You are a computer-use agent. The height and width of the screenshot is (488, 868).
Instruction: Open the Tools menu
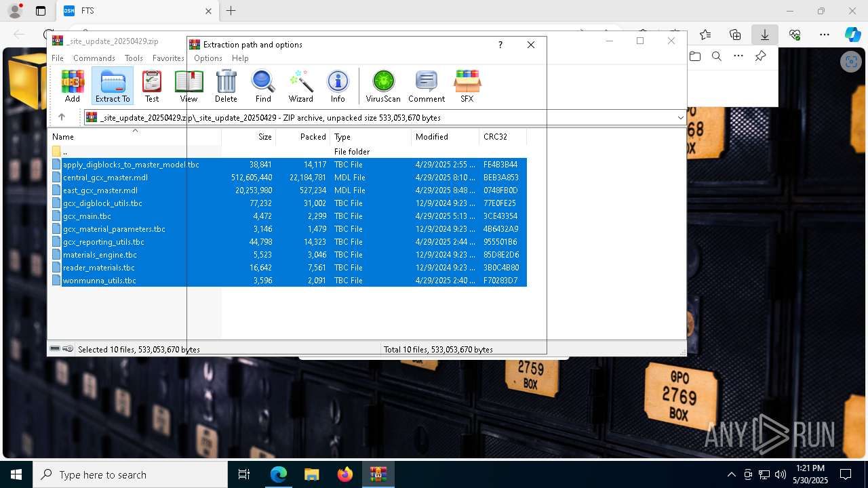click(134, 58)
